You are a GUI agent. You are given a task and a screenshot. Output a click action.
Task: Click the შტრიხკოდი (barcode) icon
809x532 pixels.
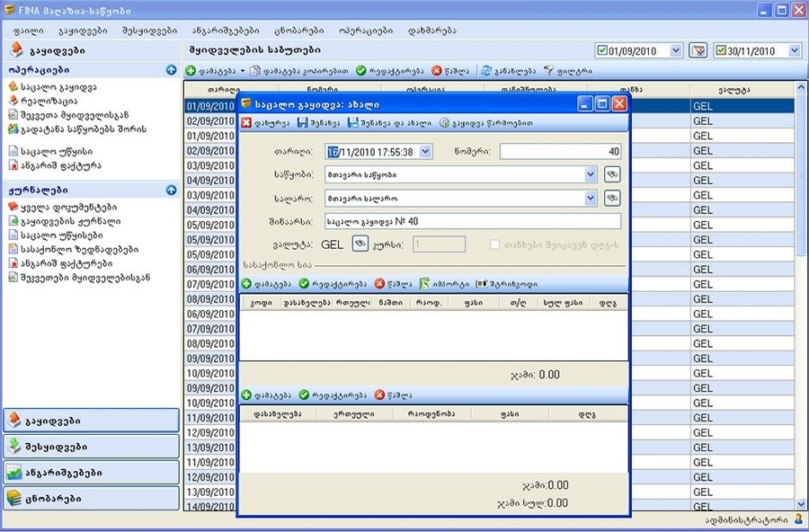482,284
